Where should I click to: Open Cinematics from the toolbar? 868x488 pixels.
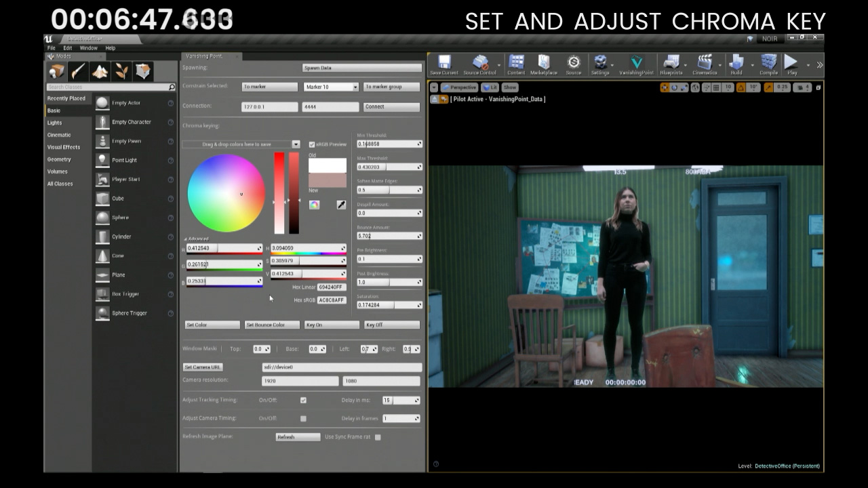[x=705, y=64]
